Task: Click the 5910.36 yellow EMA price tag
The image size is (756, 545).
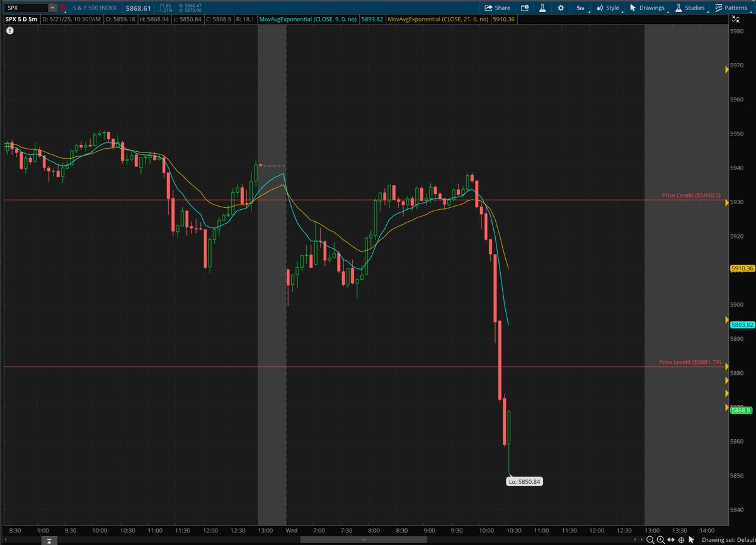Action: click(742, 268)
